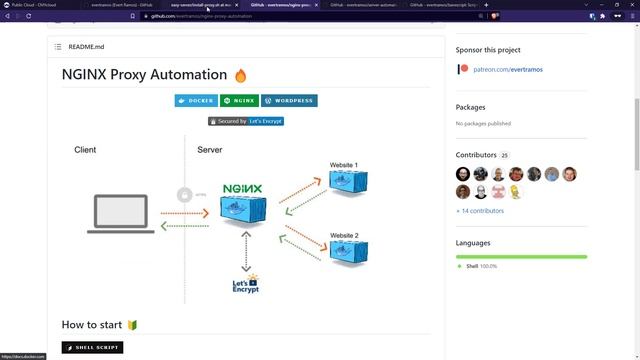The height and width of the screenshot is (360, 640).
Task: Open the patreon.com/evertramos sponsor link
Action: tap(508, 69)
